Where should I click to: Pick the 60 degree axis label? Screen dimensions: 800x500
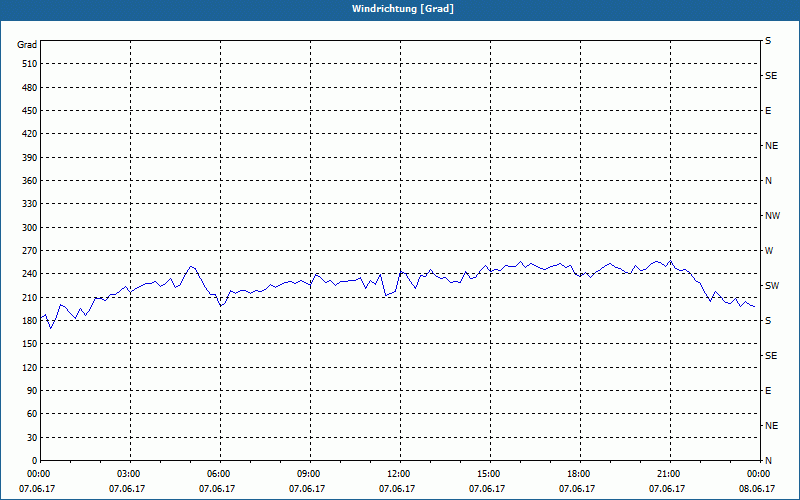(32, 414)
